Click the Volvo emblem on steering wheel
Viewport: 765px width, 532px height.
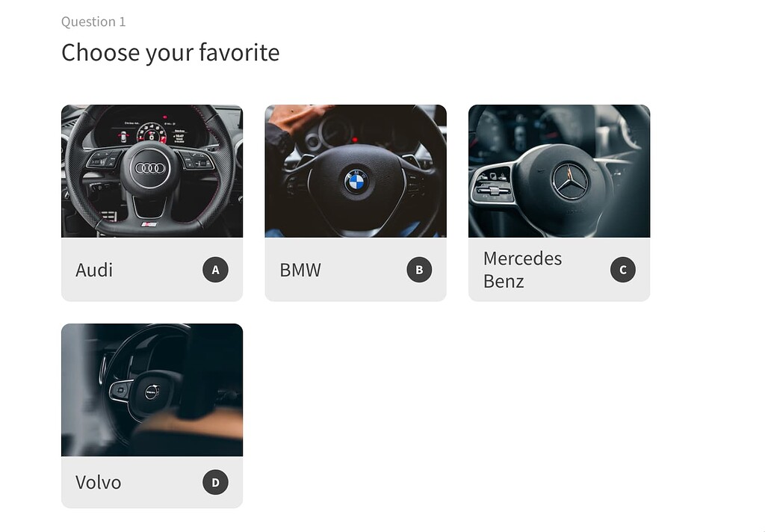pyautogui.click(x=152, y=392)
